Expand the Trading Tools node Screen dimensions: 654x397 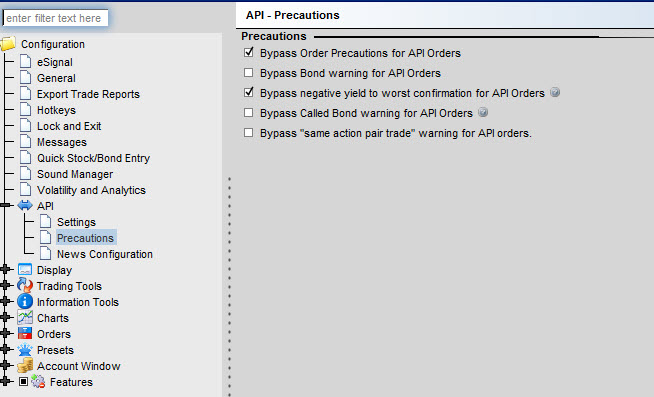pyautogui.click(x=5, y=286)
